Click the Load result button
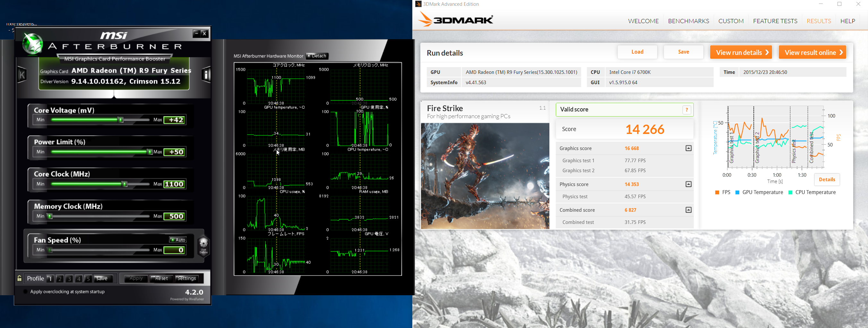 click(637, 52)
